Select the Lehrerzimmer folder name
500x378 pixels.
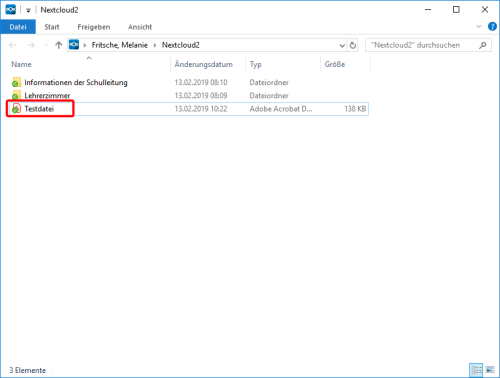[x=47, y=96]
